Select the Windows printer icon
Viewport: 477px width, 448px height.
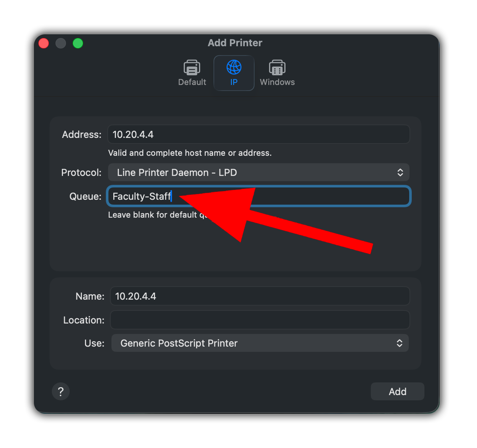pos(277,67)
